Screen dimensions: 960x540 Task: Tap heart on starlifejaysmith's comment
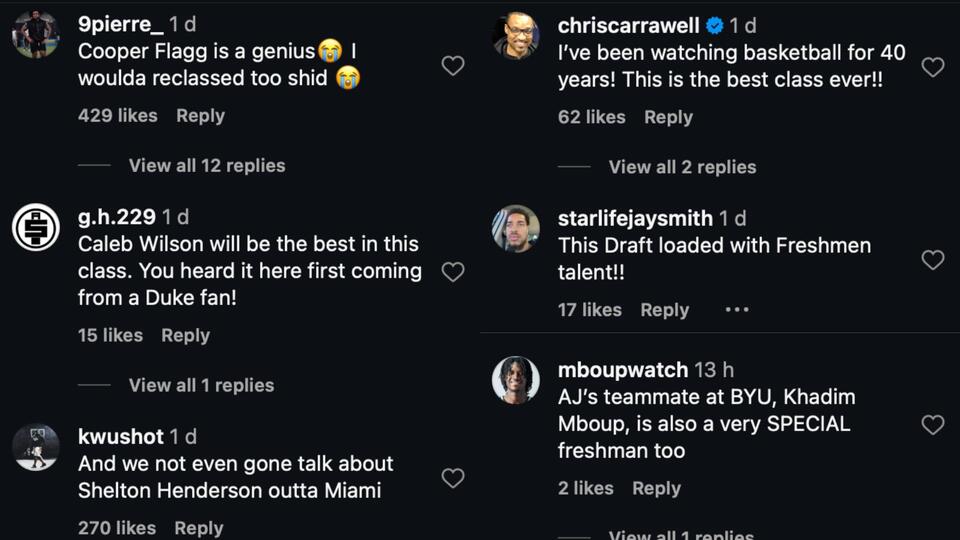pos(932,260)
